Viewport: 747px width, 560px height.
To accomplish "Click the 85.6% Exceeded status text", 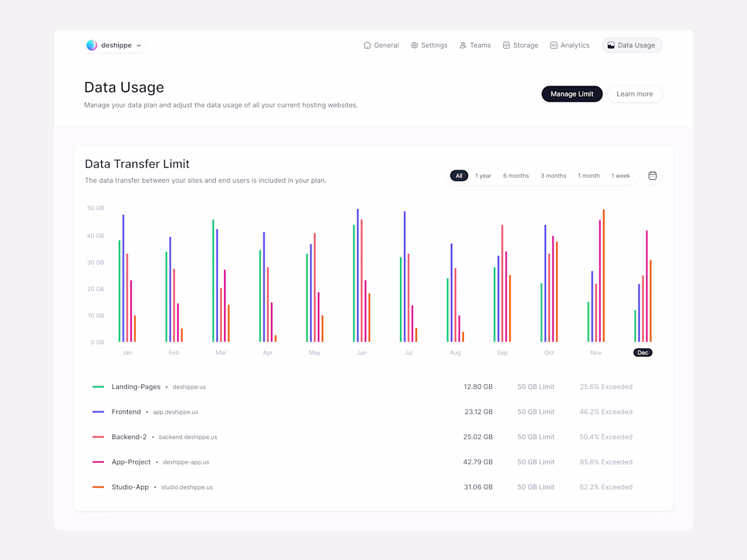I will pos(606,462).
